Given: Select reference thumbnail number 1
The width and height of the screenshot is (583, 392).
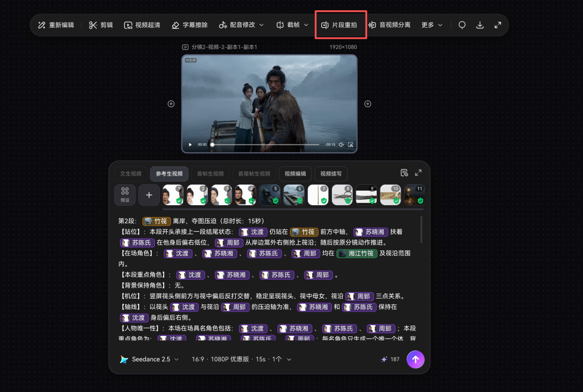Looking at the screenshot, I should coord(173,195).
